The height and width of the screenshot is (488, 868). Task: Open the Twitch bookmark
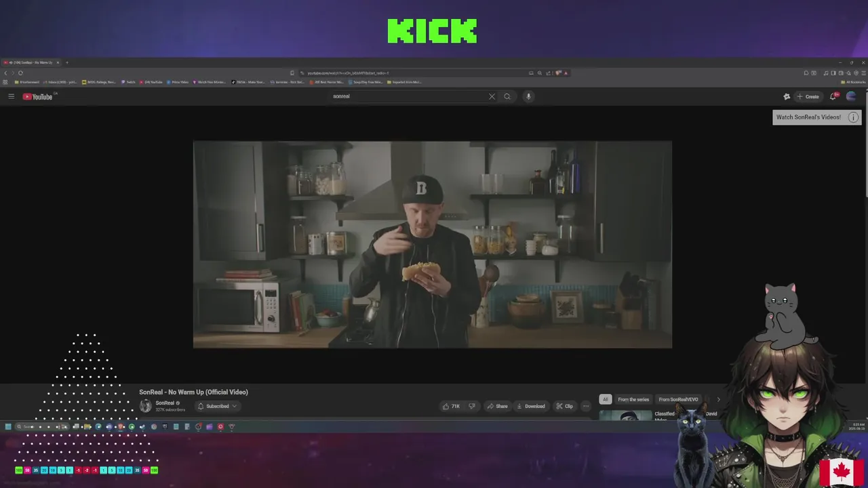pos(128,82)
